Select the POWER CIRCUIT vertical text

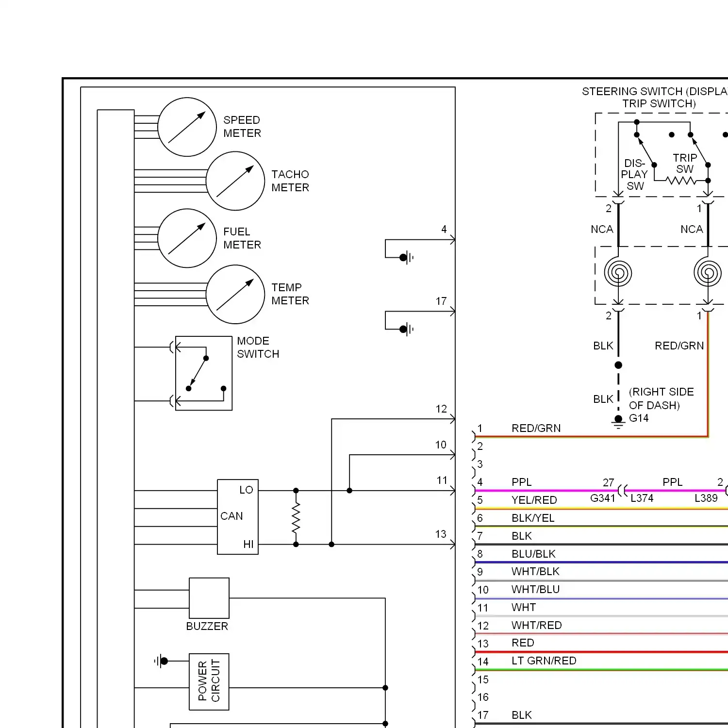pos(209,680)
